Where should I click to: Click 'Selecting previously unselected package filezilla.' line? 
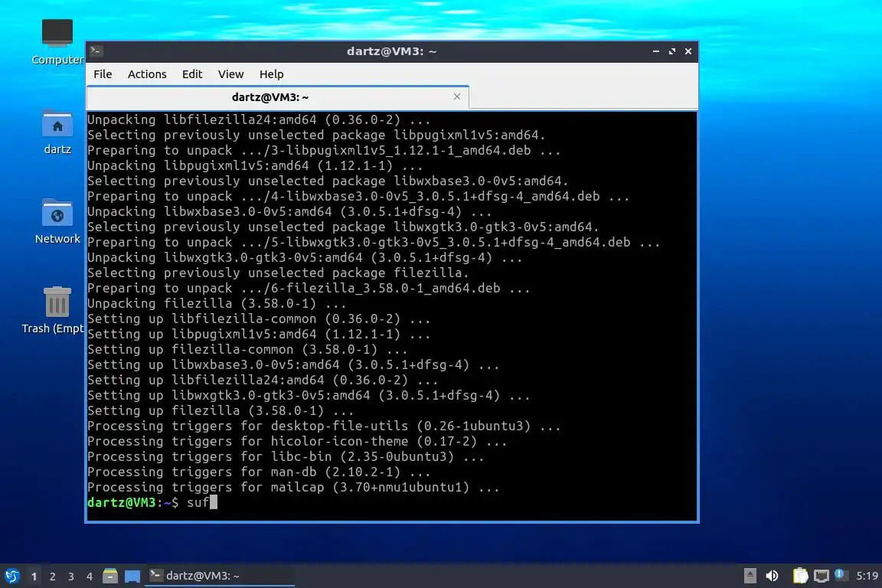[278, 273]
